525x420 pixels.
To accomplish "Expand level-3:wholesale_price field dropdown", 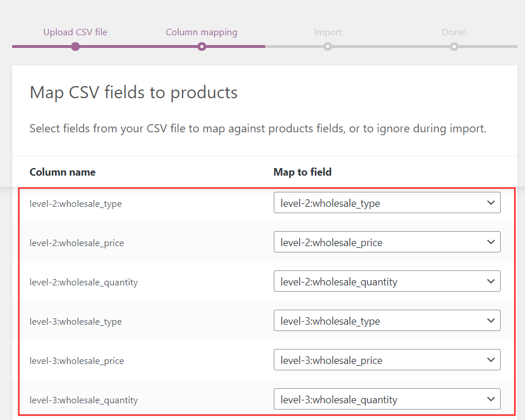I will tap(387, 360).
